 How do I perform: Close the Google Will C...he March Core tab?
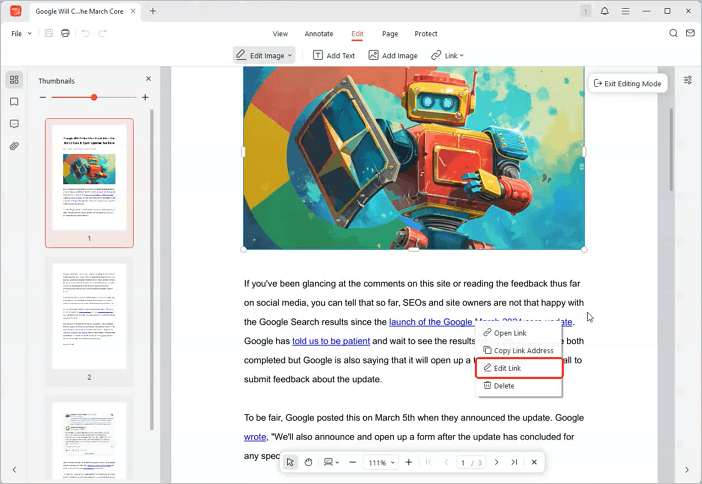coord(133,11)
